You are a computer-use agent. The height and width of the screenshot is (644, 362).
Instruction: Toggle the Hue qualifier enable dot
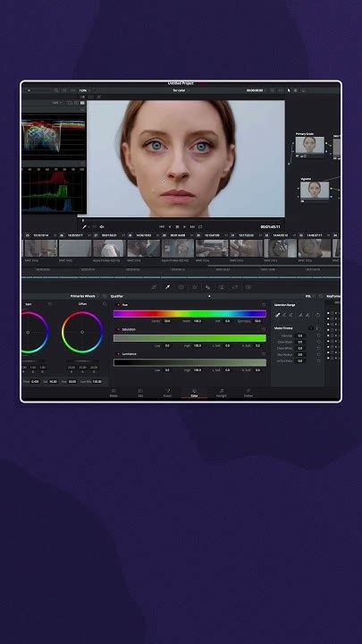pos(119,305)
